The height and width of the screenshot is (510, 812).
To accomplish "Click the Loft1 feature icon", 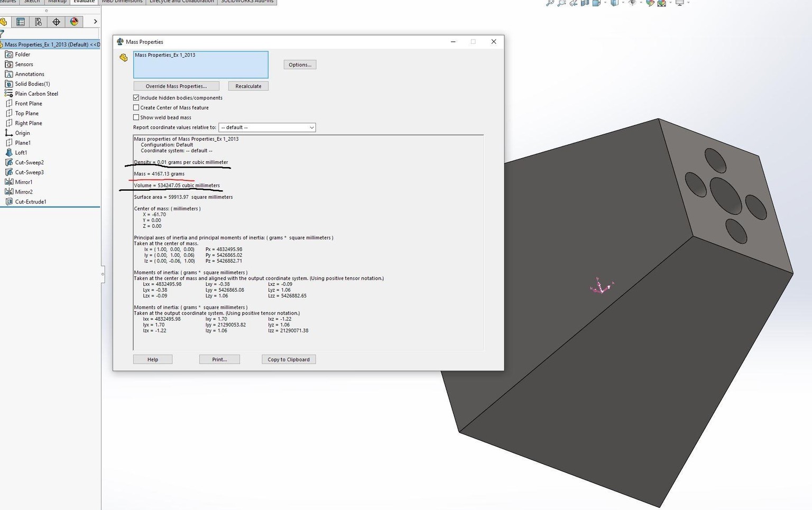I will [9, 153].
